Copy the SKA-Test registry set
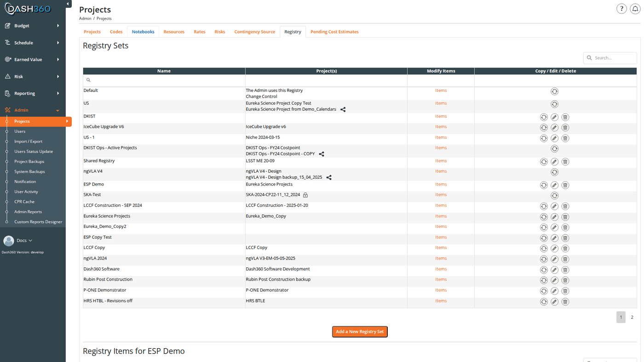 click(x=554, y=196)
